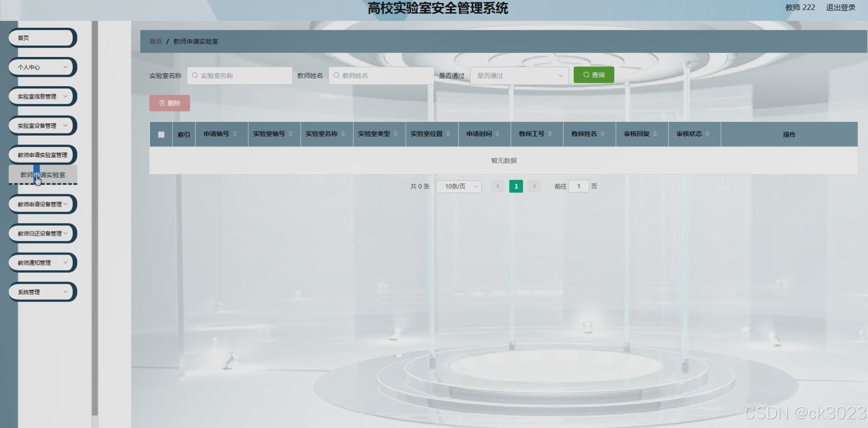This screenshot has height=428, width=868.
Task: Tick the select-all checkbox in table header
Action: 161,135
